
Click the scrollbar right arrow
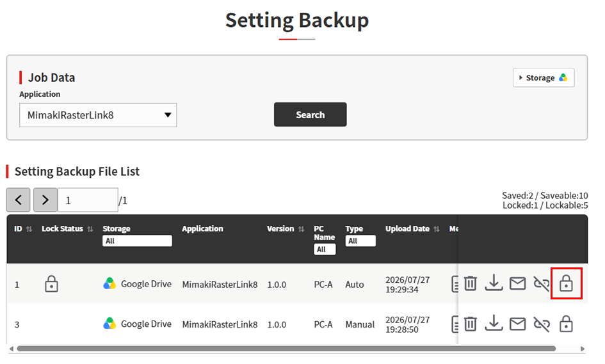pos(582,349)
